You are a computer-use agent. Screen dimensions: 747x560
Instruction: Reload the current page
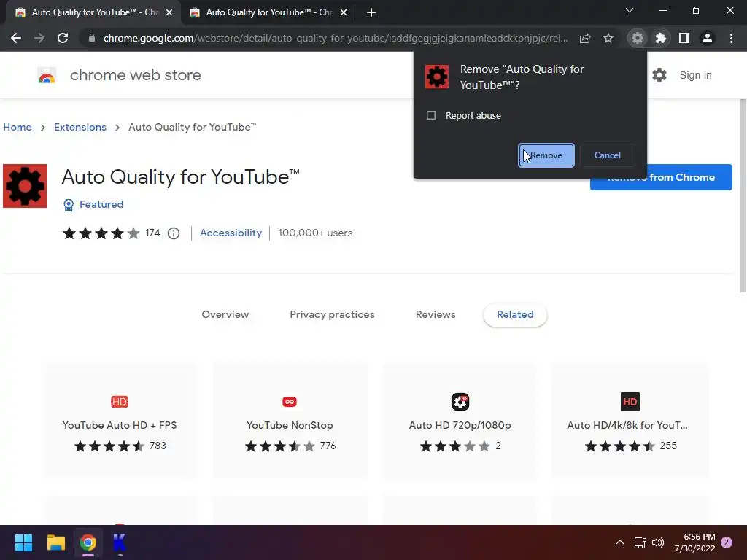63,38
